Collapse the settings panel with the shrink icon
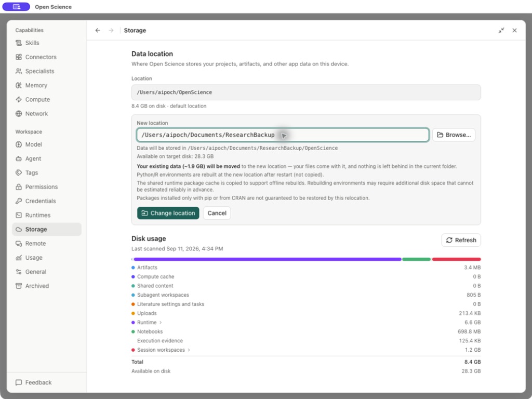This screenshot has height=399, width=532. coord(501,31)
